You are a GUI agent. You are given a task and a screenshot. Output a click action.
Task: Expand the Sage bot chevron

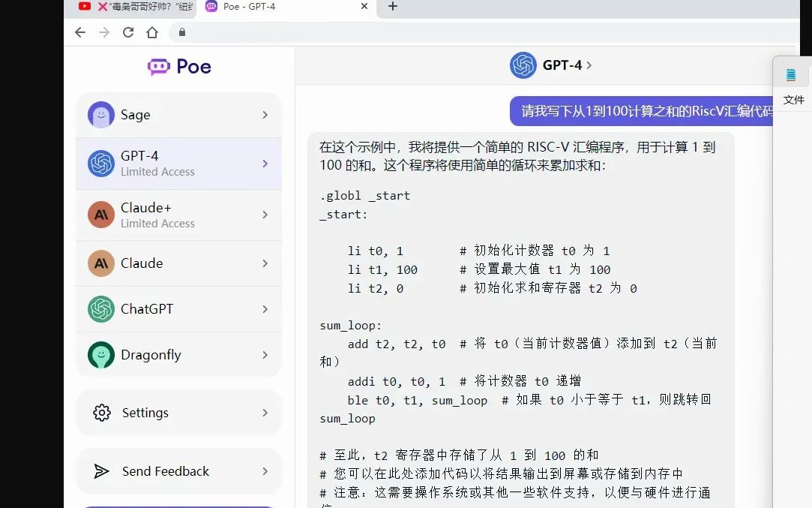[x=264, y=114]
